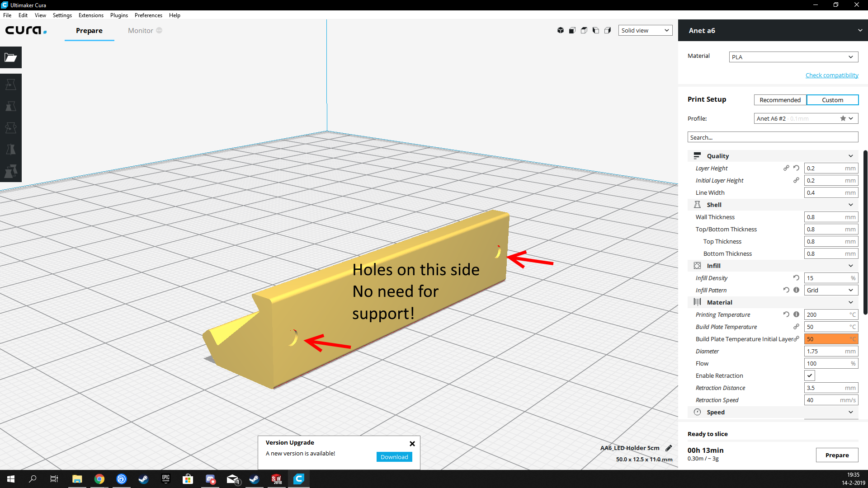
Task: Click the Cura logo
Action: point(26,30)
